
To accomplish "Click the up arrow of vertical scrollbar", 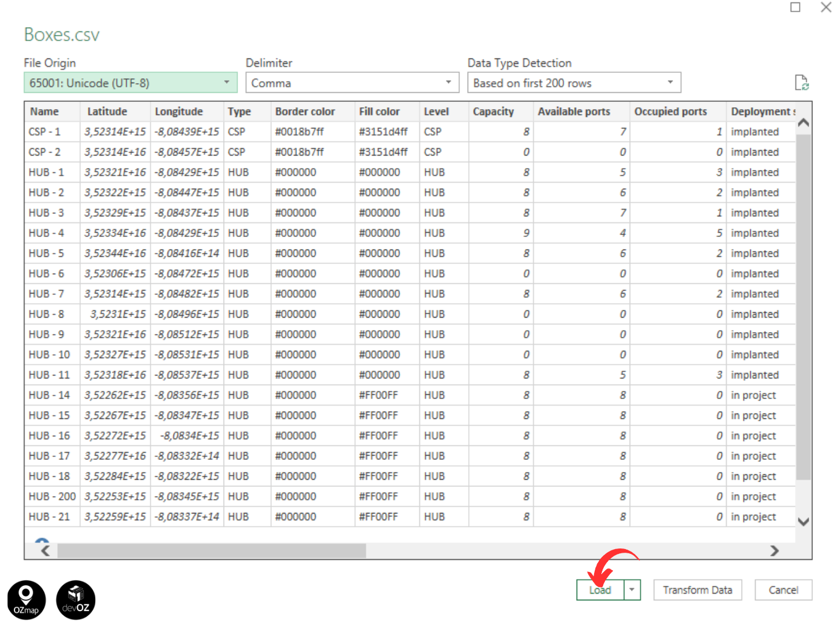I will pos(803,121).
